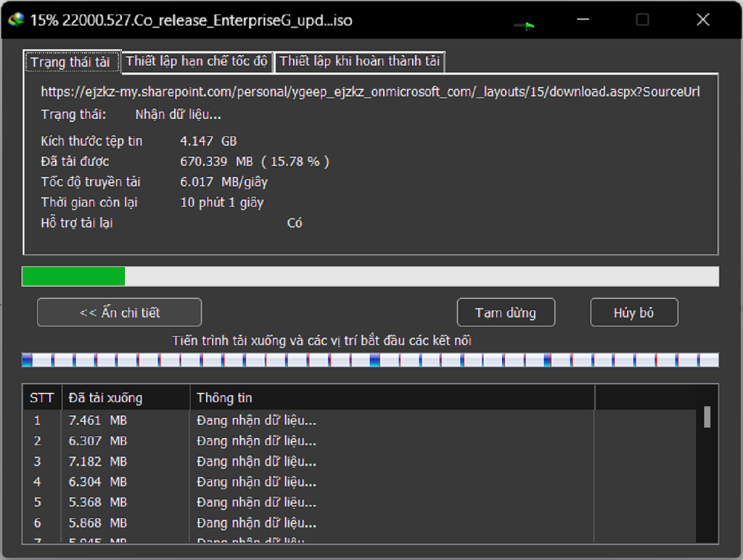Viewport: 743px width, 560px height.
Task: Cancel download with Hủy bỏ button
Action: (634, 312)
